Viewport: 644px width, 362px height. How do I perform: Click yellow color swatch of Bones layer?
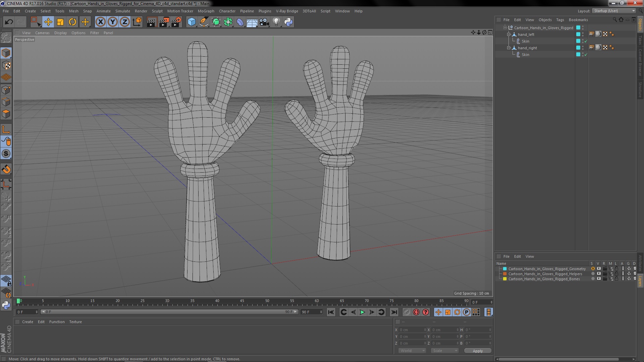505,279
